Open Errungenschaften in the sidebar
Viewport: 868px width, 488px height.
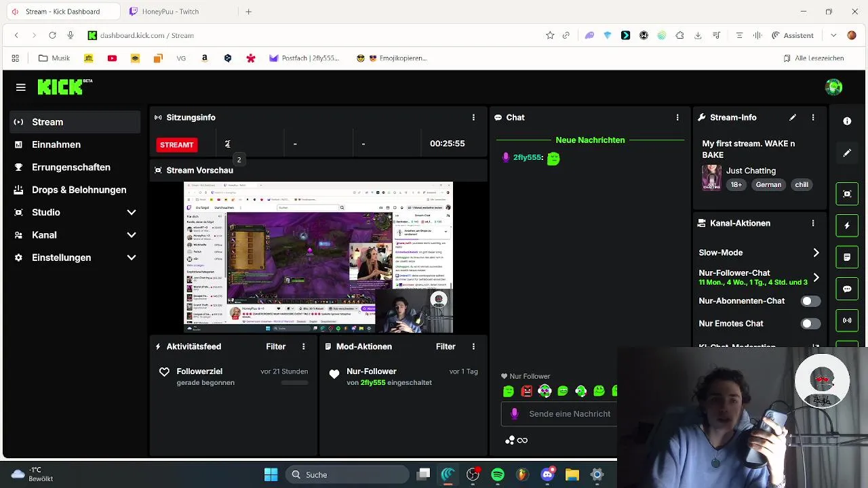[75, 167]
